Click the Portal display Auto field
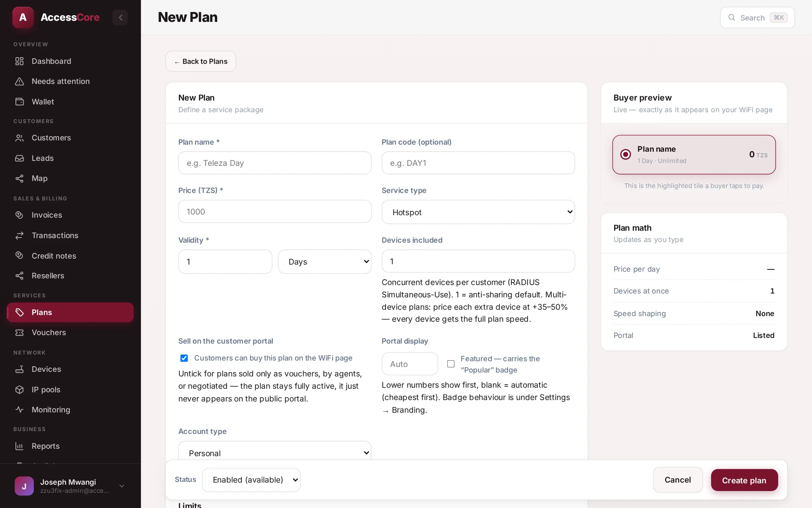The image size is (812, 508). (410, 364)
